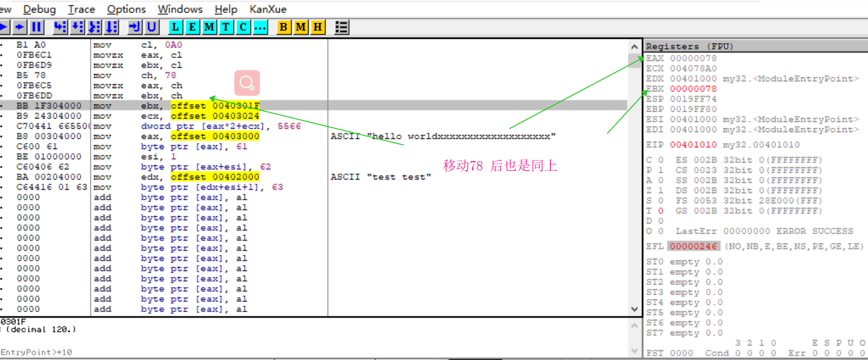
Task: Click the Z zero flag value
Action: (661, 191)
